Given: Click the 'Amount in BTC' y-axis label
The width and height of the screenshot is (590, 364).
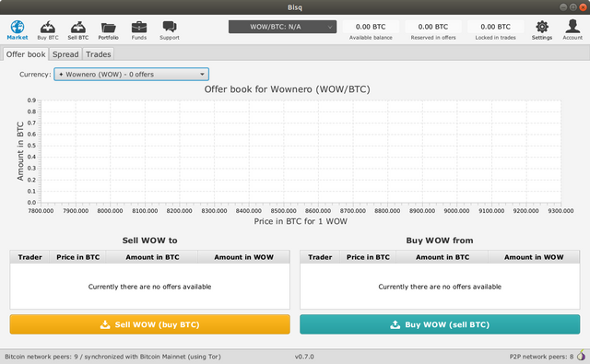Looking at the screenshot, I should point(20,151).
